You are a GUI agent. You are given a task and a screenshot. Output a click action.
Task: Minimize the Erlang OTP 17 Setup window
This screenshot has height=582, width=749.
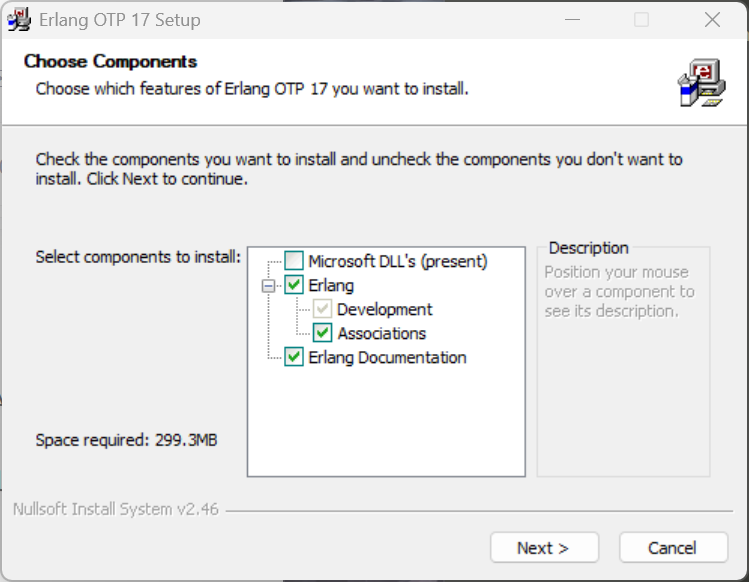tap(572, 20)
